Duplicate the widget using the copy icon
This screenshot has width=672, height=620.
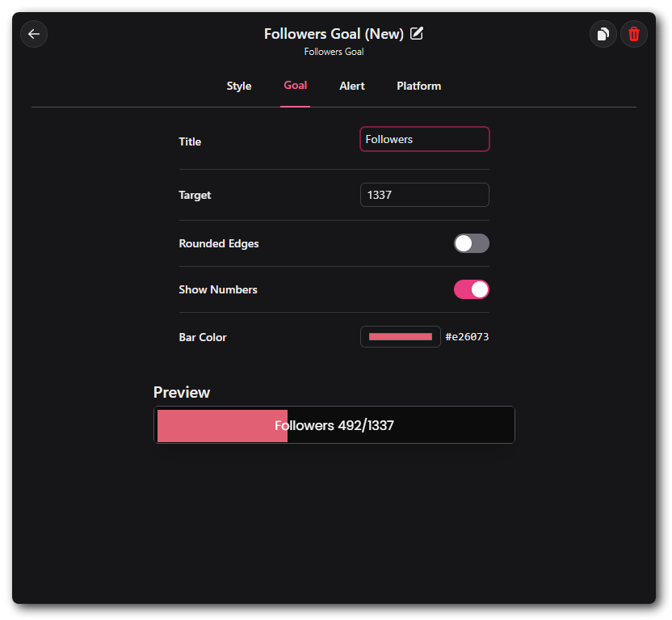coord(603,34)
